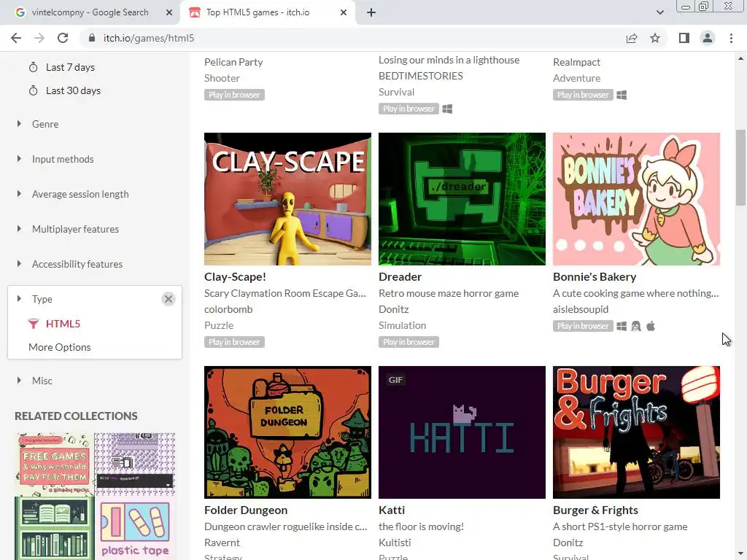Click the funnel icon next to HTML5
The image size is (747, 560).
(34, 324)
